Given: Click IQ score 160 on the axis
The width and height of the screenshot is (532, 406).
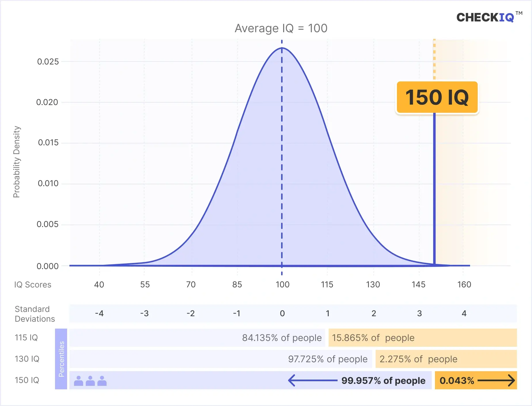Looking at the screenshot, I should click(464, 285).
